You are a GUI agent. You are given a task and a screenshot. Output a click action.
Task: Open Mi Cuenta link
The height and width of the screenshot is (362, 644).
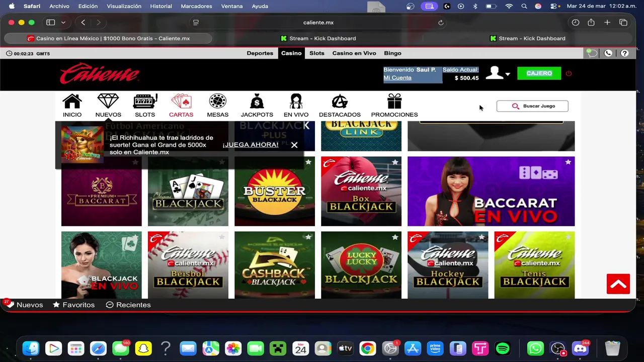point(397,78)
